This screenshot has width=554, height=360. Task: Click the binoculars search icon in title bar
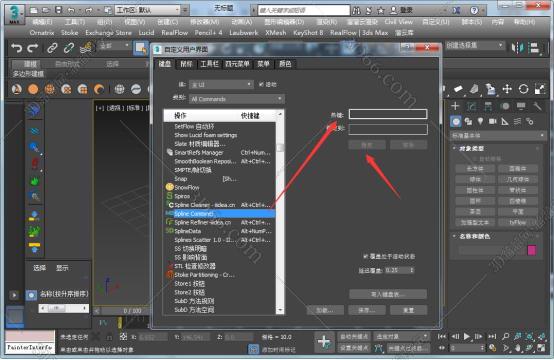pyautogui.click(x=356, y=11)
